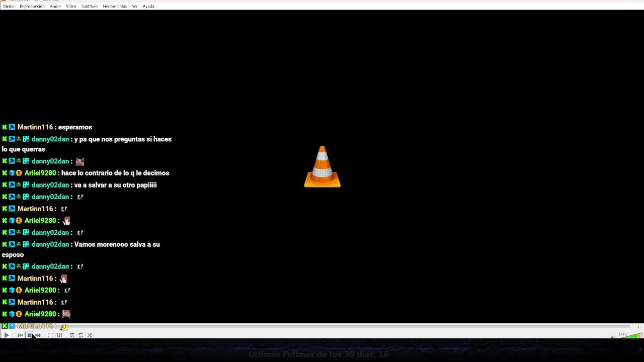Open the Audio menu
Image resolution: width=644 pixels, height=362 pixels.
tap(55, 7)
